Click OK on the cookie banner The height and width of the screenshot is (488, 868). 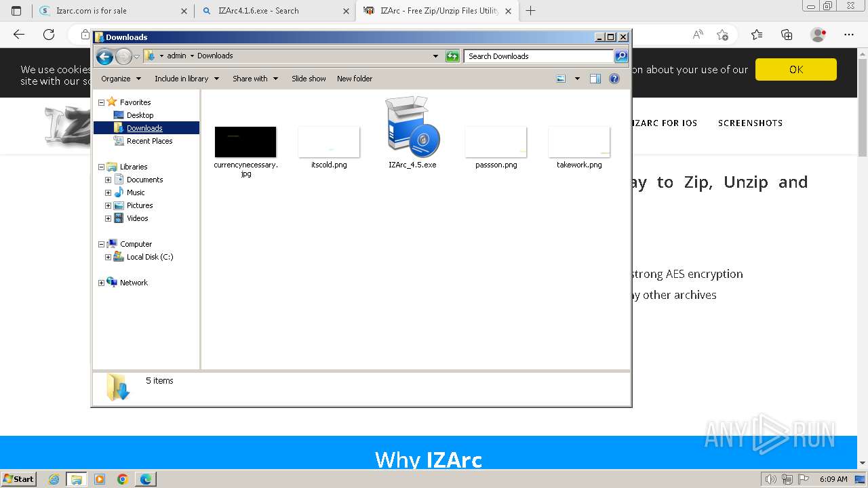click(796, 69)
